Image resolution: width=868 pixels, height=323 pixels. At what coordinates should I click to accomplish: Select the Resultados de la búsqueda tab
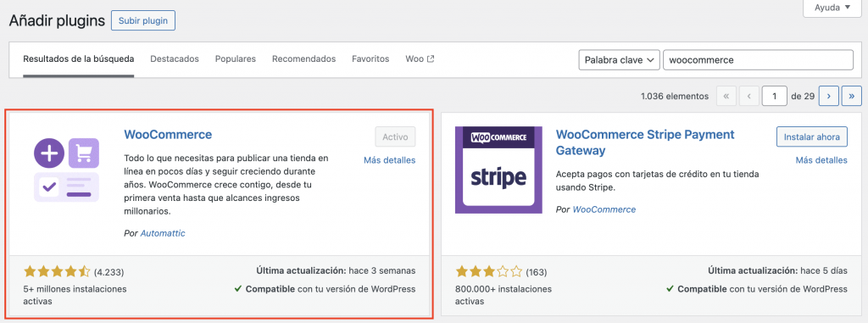(79, 58)
